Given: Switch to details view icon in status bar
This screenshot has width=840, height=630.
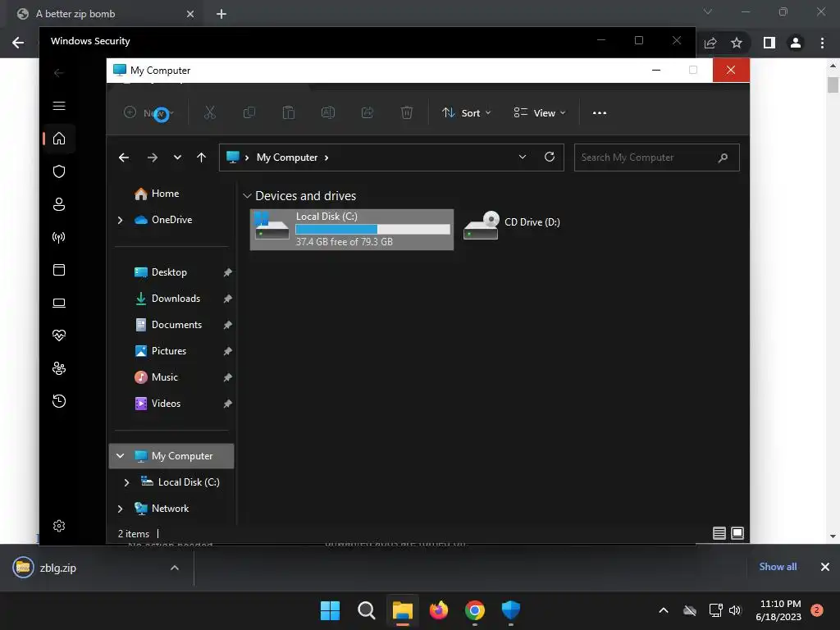Looking at the screenshot, I should (x=719, y=533).
